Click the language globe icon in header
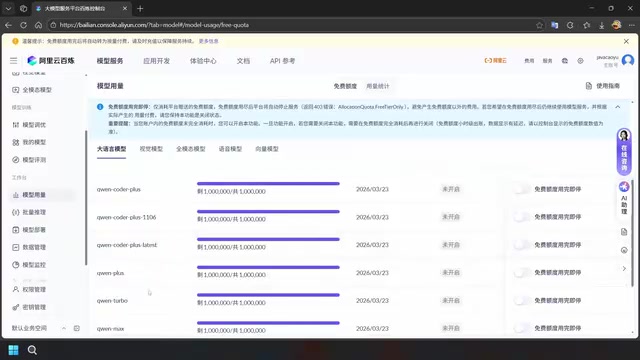Screen dimensions: 640x360 [565, 61]
